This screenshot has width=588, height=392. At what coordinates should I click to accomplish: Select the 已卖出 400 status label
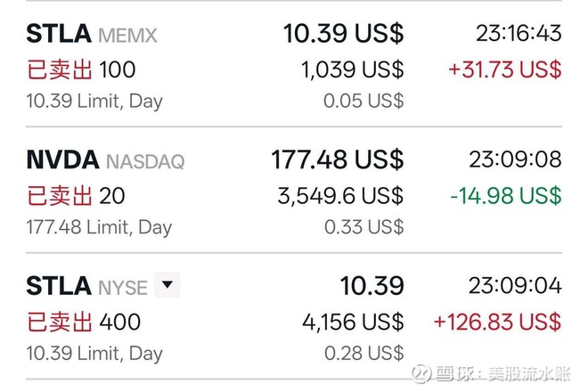(x=83, y=321)
